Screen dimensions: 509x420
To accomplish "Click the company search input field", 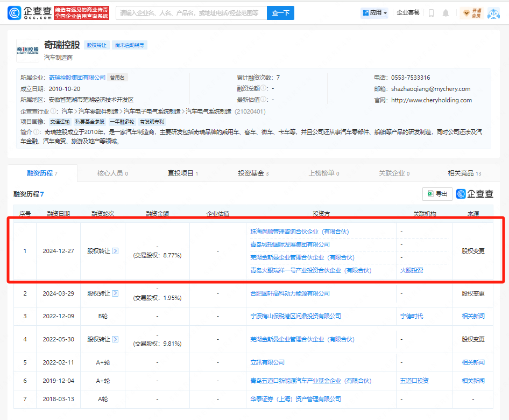I will (190, 13).
